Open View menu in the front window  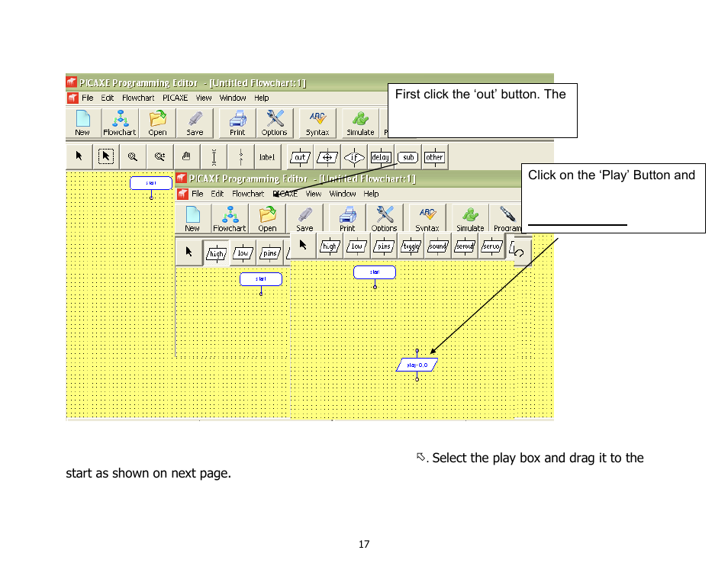(x=314, y=194)
